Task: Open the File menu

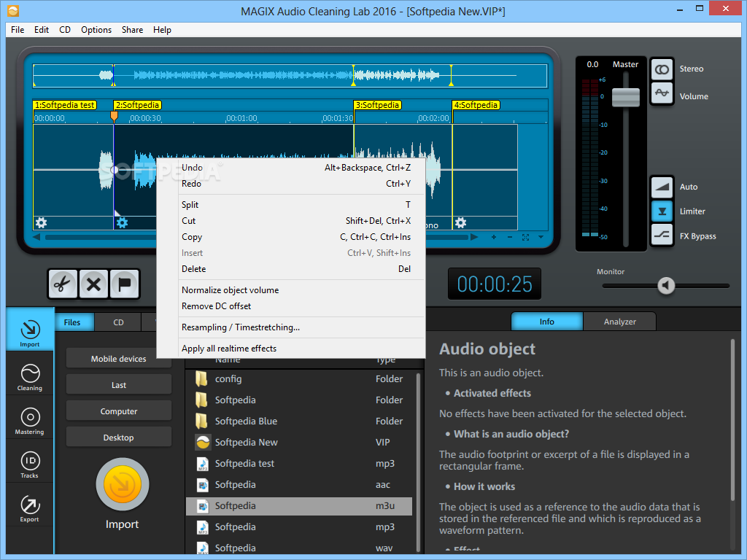Action: [18, 29]
